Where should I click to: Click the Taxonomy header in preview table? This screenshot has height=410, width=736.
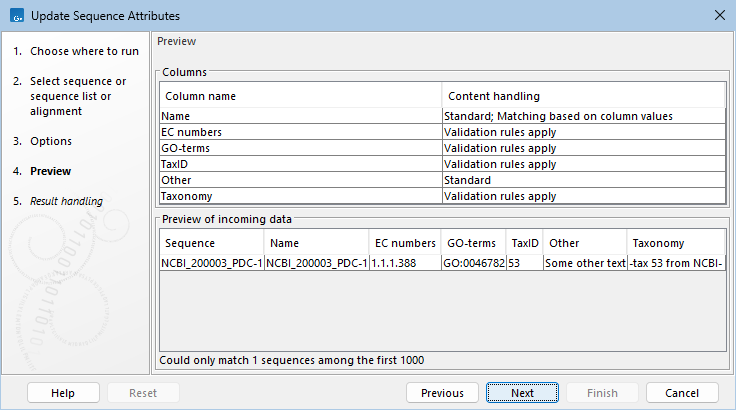pos(676,243)
